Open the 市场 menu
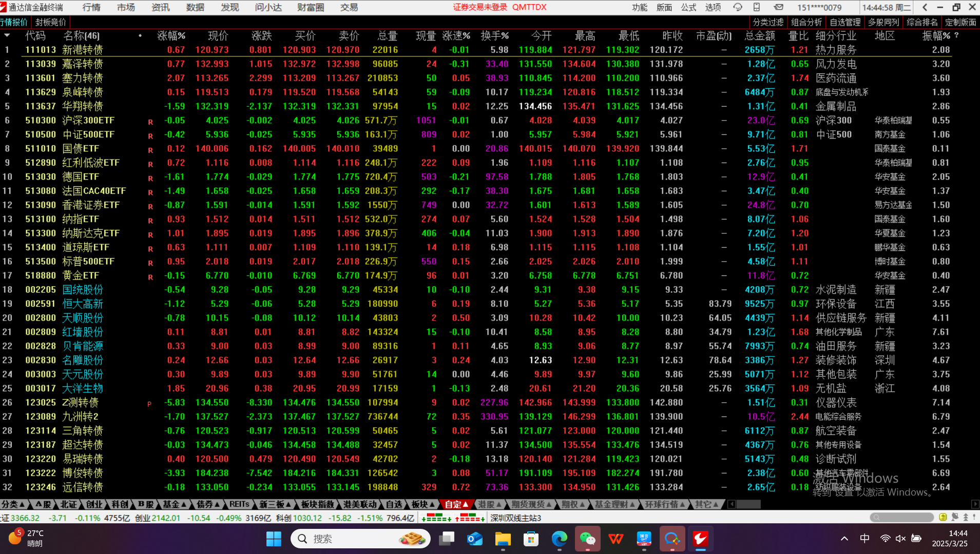The height and width of the screenshot is (554, 980). (x=126, y=7)
